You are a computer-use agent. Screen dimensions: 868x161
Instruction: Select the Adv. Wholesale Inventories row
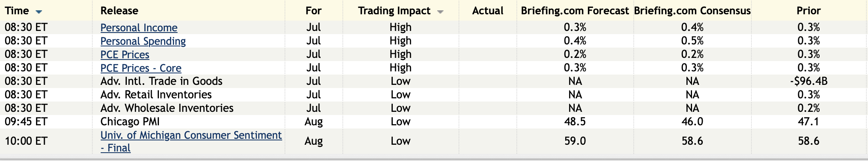pos(167,108)
